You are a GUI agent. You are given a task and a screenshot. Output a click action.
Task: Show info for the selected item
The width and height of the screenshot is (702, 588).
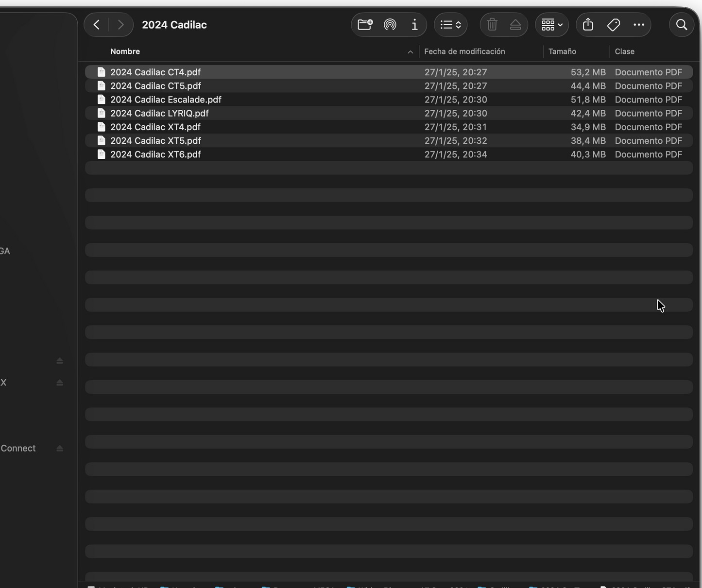point(414,25)
